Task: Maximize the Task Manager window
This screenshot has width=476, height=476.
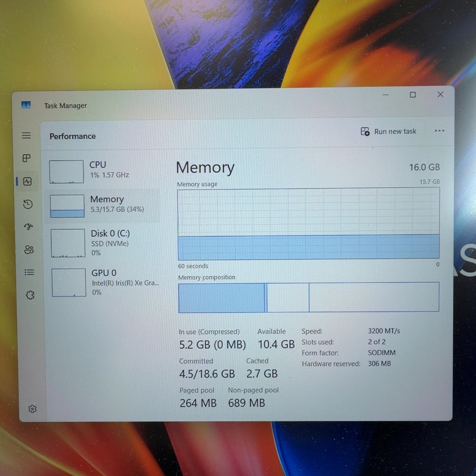Action: (413, 95)
